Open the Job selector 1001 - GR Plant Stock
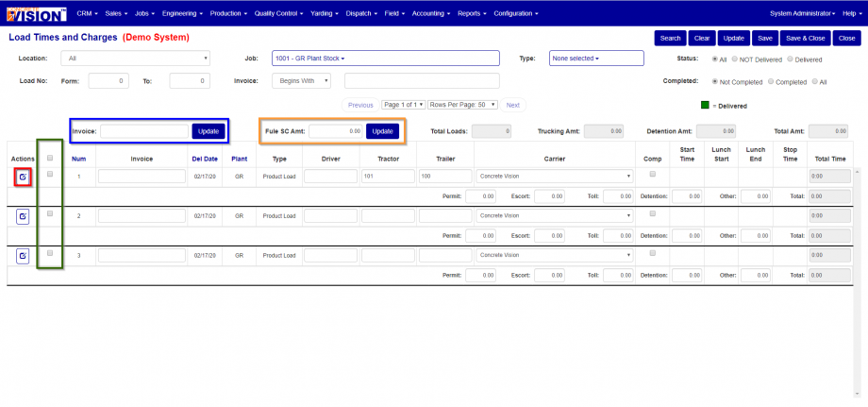The height and width of the screenshot is (407, 868). coord(385,59)
